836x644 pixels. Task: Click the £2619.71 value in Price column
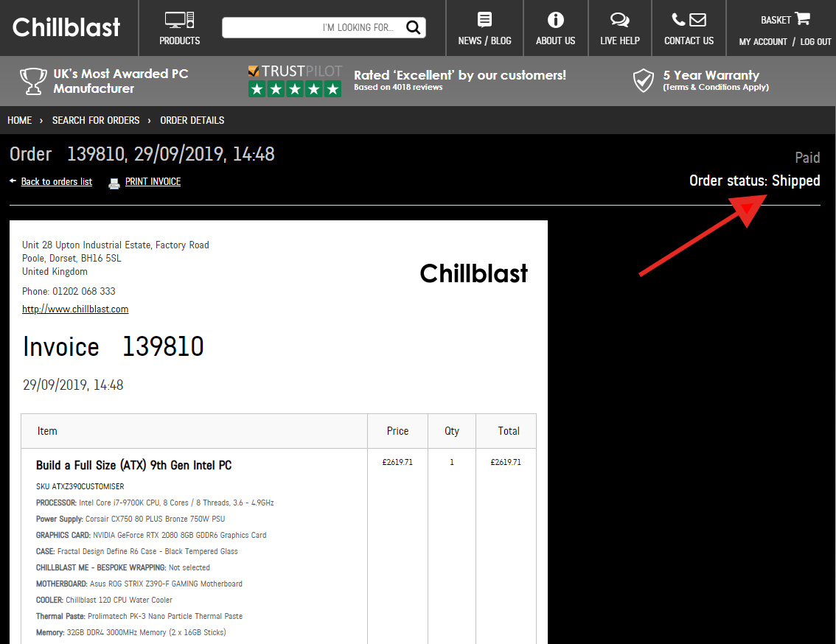click(397, 462)
